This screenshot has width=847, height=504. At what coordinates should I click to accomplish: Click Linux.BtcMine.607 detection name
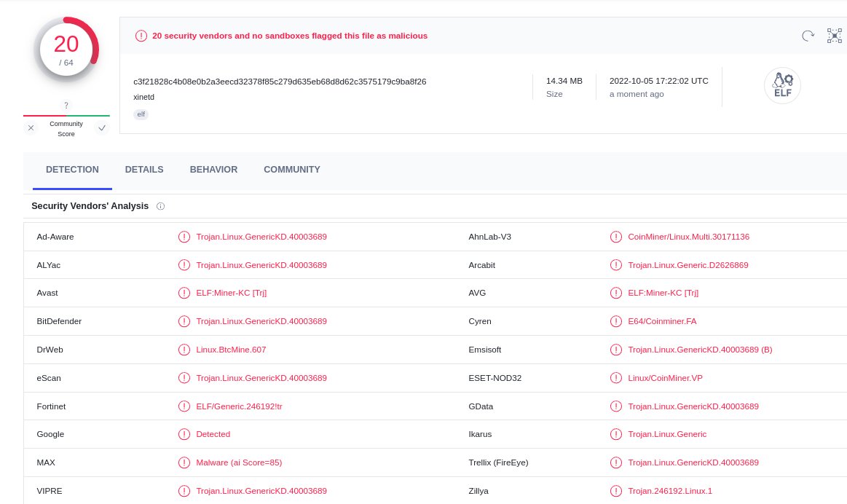point(231,350)
